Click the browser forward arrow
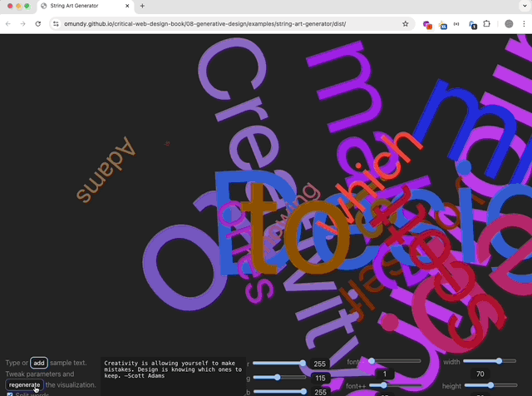532x396 pixels. 22,24
